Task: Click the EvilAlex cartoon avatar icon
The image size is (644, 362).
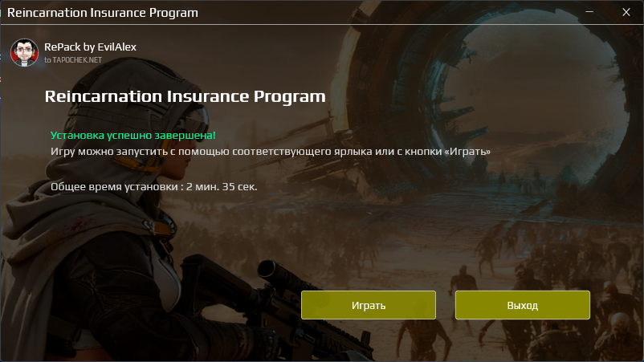Action: 24,52
